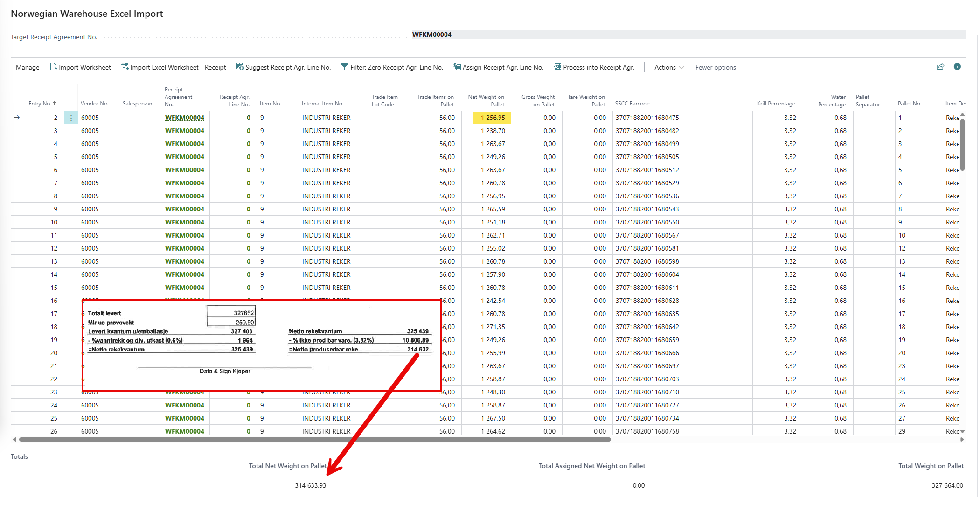Viewport: 980px width, 505px height.
Task: Click the share icon at top right
Action: (x=940, y=67)
